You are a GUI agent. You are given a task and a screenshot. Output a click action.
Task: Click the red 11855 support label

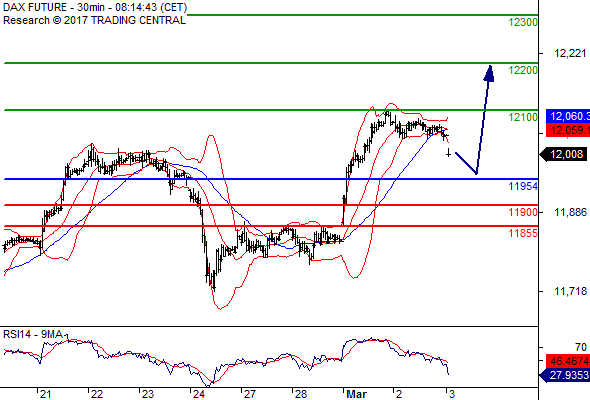coord(523,233)
